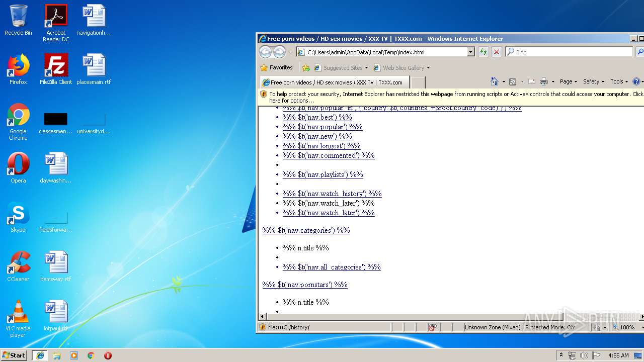The image size is (644, 362).
Task: Open Acrobat Reader DC desktop shortcut
Action: [56, 24]
